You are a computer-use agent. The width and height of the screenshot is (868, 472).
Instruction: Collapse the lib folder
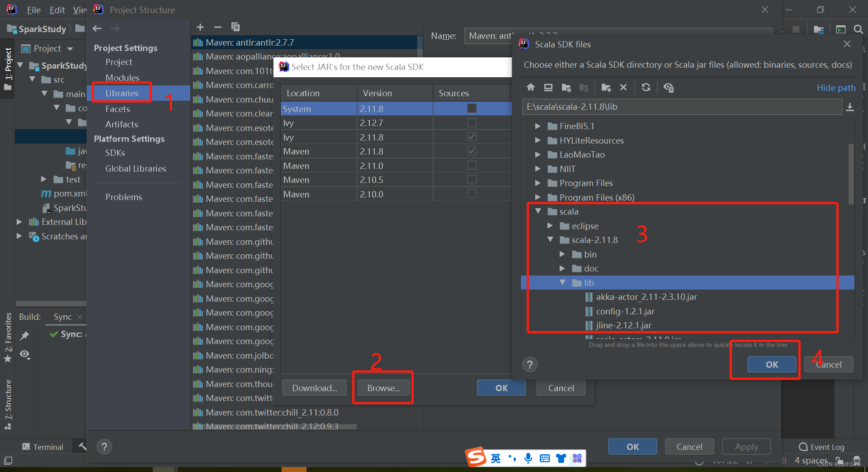click(x=562, y=282)
